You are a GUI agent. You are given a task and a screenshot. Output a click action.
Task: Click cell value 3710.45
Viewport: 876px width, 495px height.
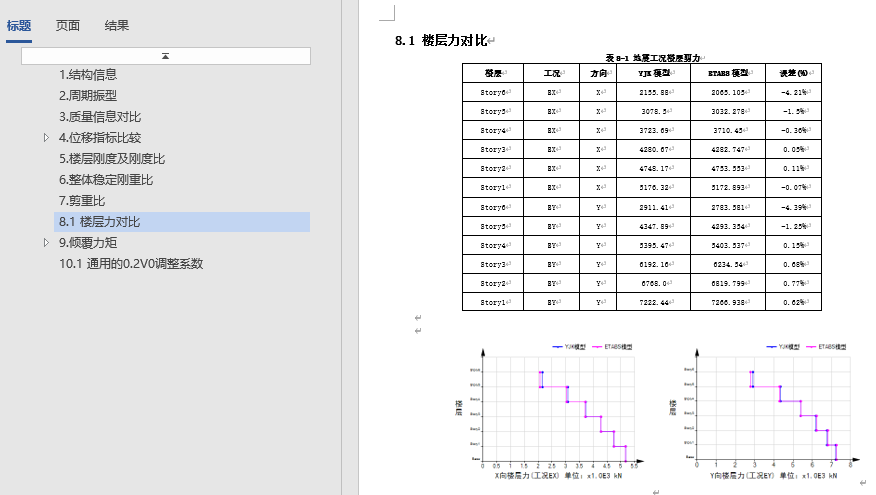727,131
